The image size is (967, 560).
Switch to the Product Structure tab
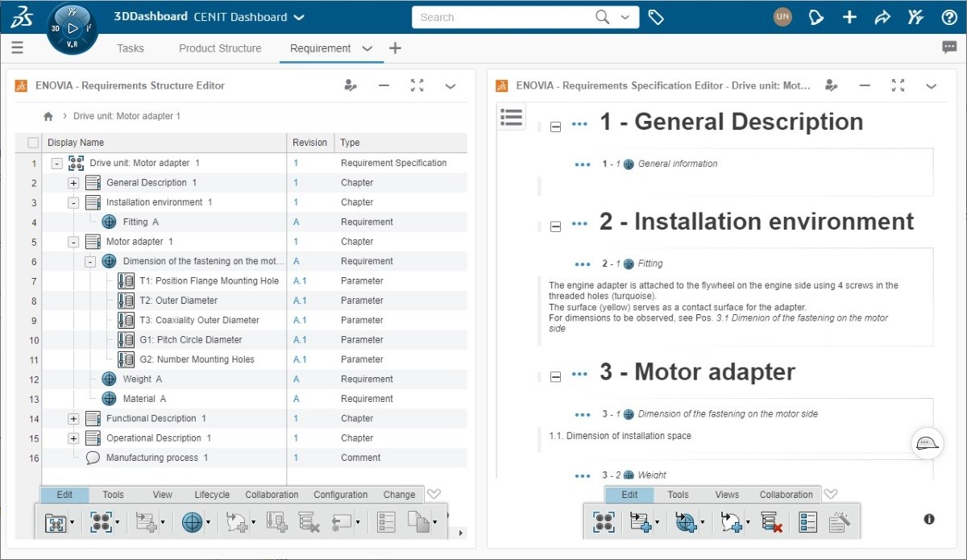pos(220,48)
